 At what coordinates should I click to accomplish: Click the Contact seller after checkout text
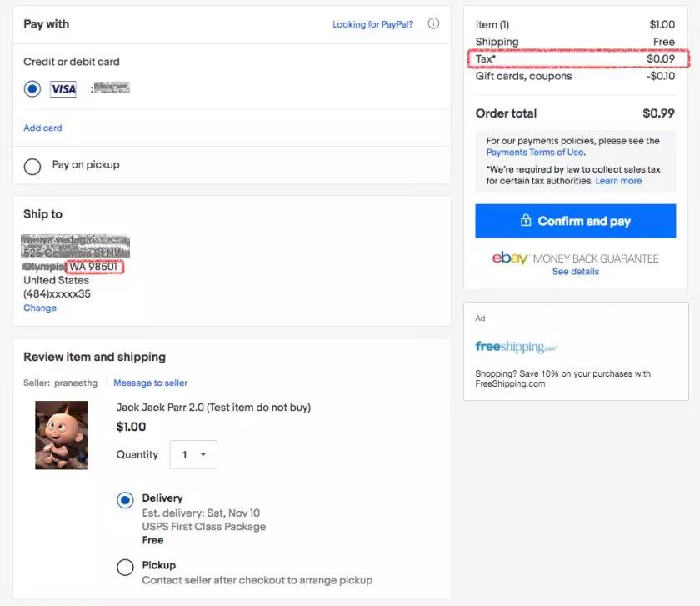coord(257,580)
